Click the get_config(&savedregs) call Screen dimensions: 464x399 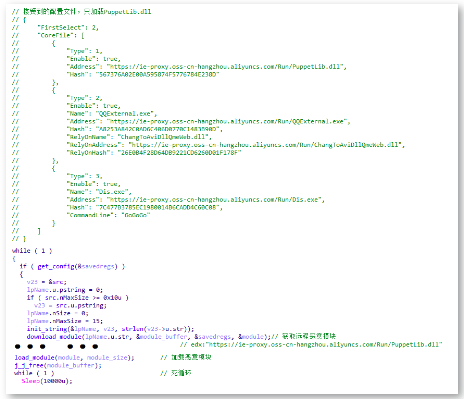(x=78, y=266)
